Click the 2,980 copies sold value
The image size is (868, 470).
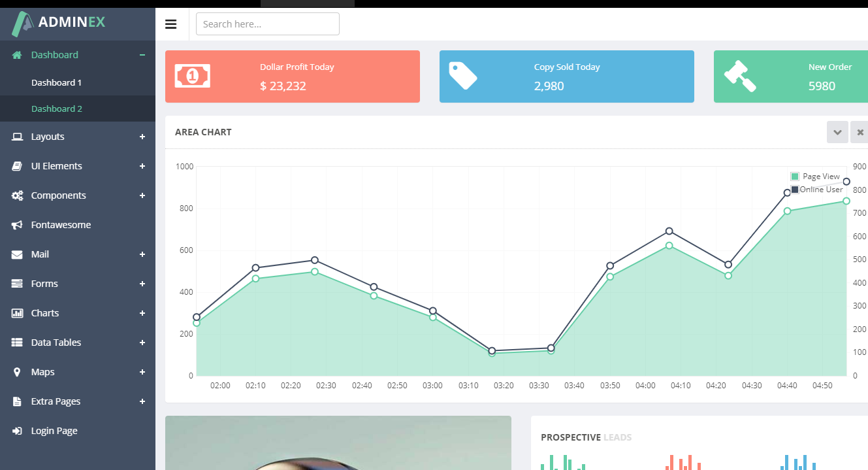point(549,86)
